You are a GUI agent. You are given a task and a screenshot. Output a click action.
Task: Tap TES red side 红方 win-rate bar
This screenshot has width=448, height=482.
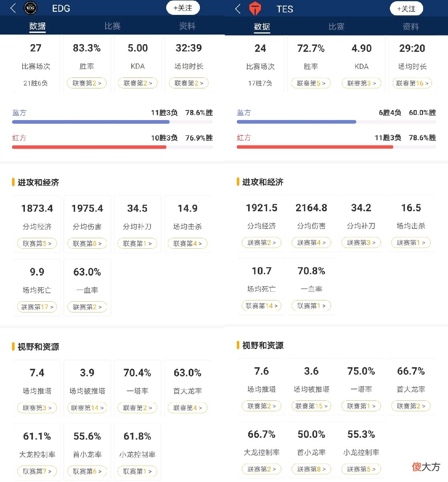[336, 147]
